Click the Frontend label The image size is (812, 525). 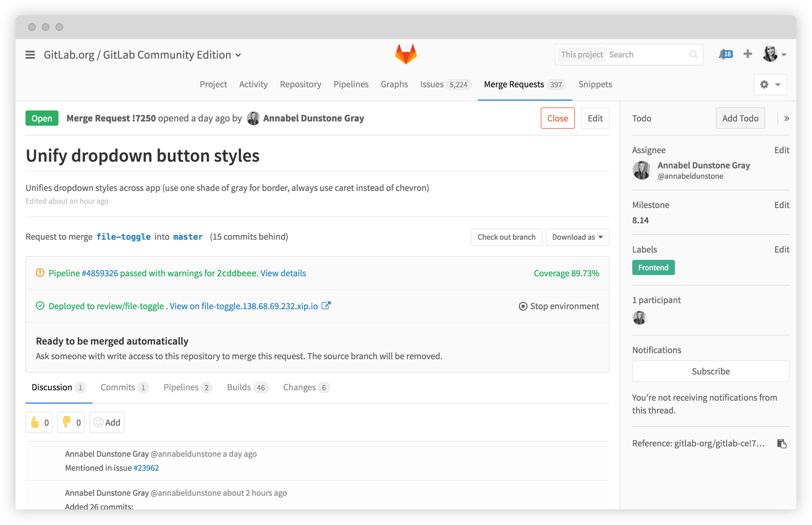click(x=653, y=267)
